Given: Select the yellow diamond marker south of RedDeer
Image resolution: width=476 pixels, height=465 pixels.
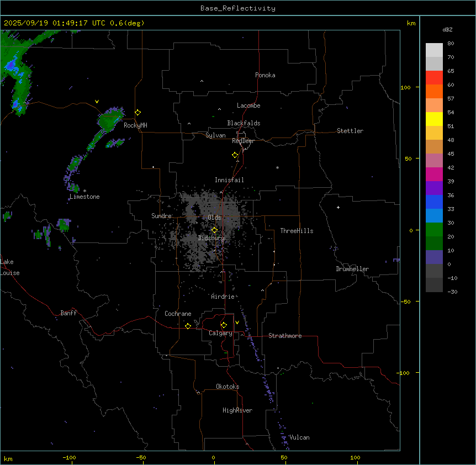Looking at the screenshot, I should 235,155.
